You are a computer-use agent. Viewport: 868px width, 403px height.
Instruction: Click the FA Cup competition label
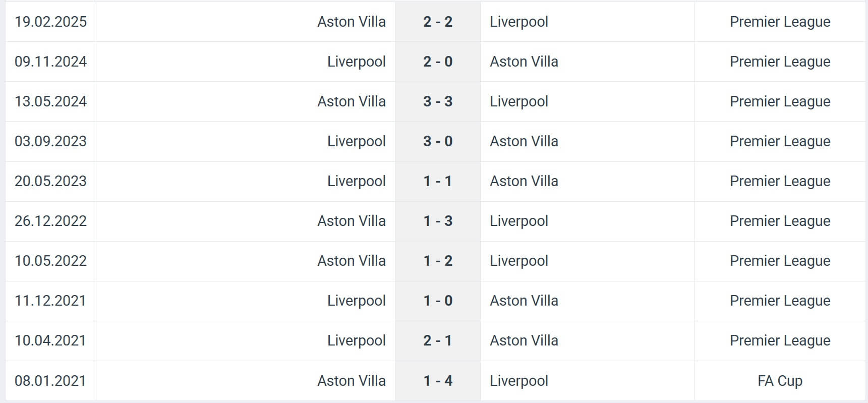click(779, 381)
